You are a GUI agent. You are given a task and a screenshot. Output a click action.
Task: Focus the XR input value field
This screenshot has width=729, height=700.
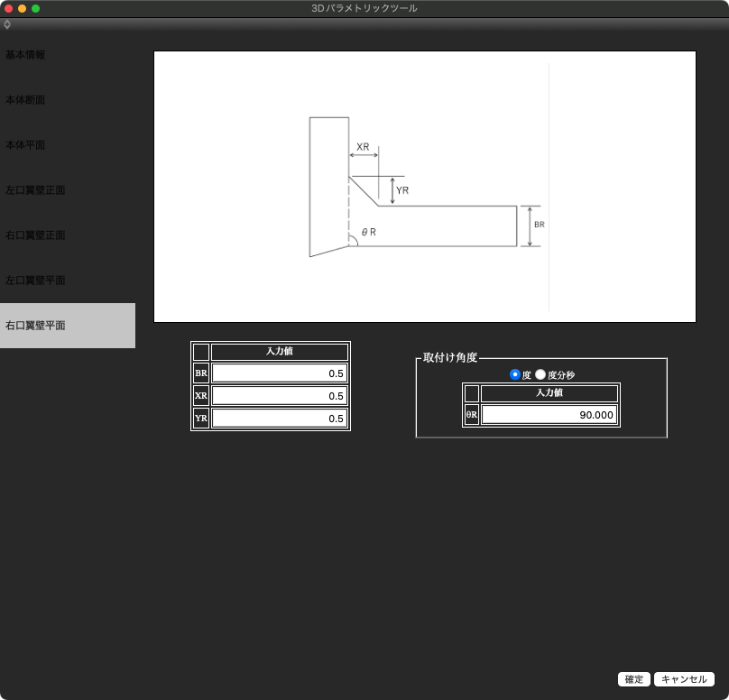pos(280,396)
